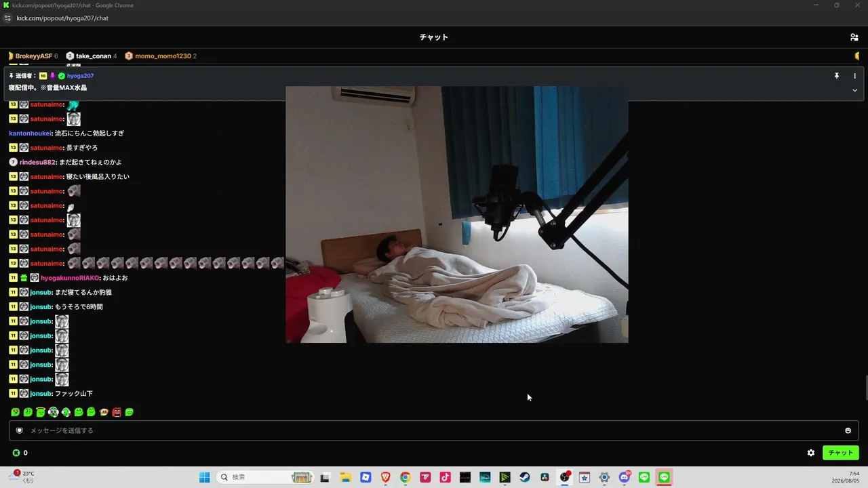Open the pinned message three-dot menu
Screen dimensions: 868x488
coord(854,76)
